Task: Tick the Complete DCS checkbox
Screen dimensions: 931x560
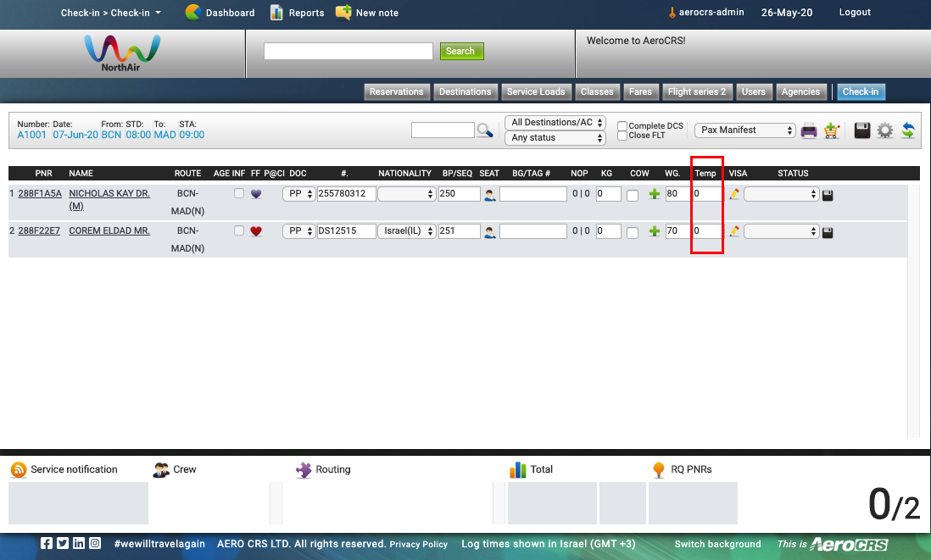Action: click(622, 125)
